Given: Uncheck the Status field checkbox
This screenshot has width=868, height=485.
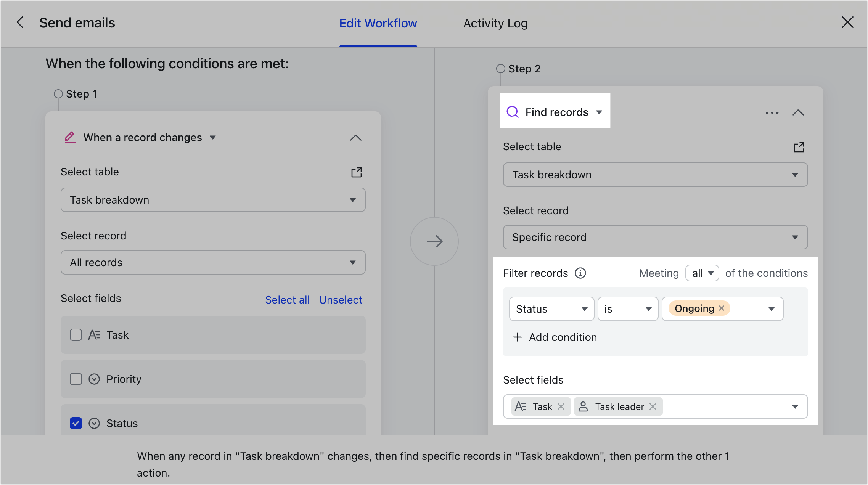Looking at the screenshot, I should [x=76, y=423].
